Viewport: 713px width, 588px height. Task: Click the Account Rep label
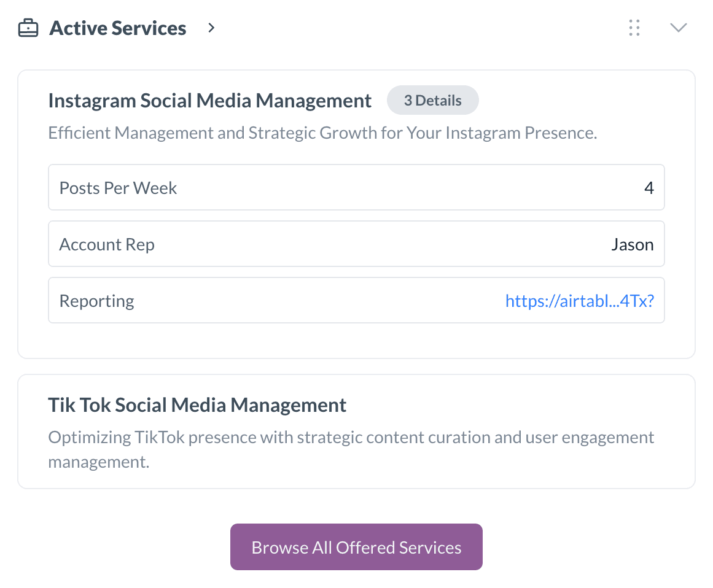point(107,244)
